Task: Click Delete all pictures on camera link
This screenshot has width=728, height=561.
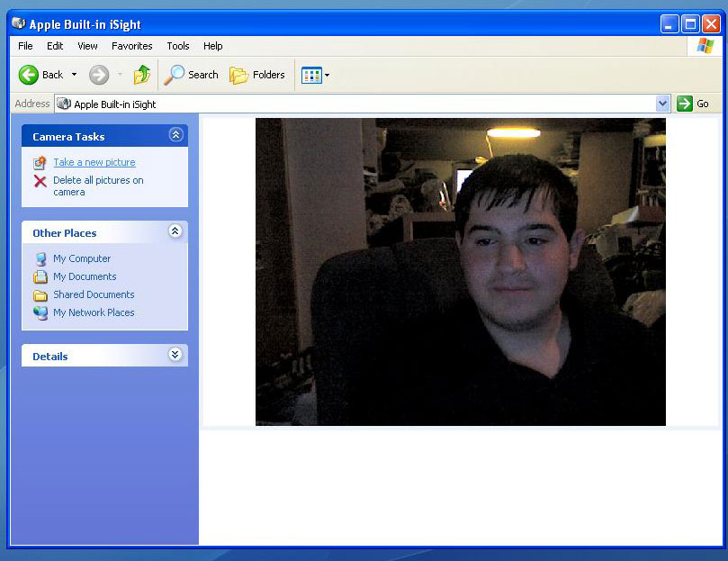Action: point(98,185)
